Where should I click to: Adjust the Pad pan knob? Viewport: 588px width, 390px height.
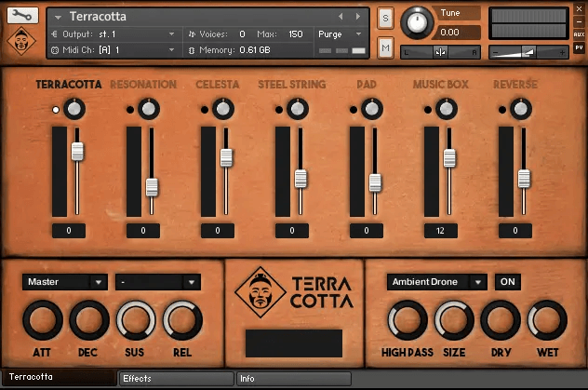point(371,109)
